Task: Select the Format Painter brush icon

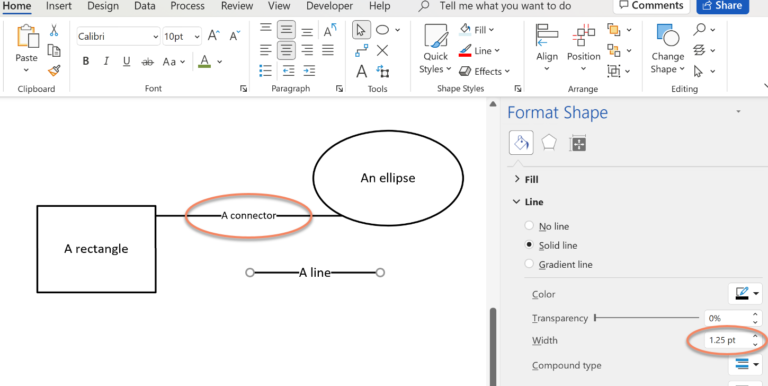Action: 54,71
